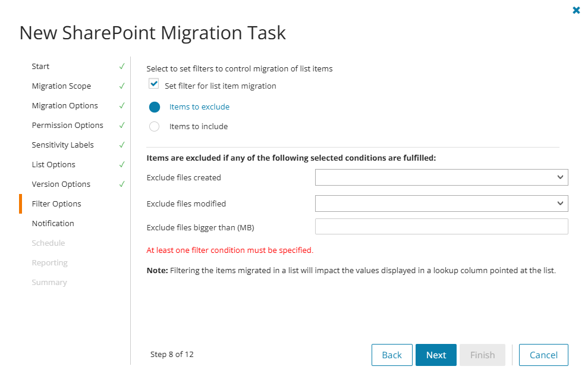Expand the Exclude files modified dropdown
The width and height of the screenshot is (588, 385).
pyautogui.click(x=441, y=204)
